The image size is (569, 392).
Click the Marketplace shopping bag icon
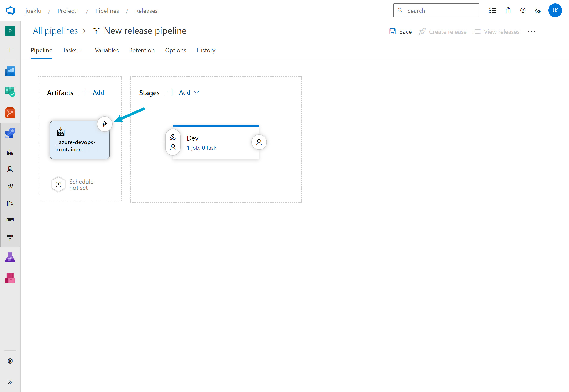point(508,11)
